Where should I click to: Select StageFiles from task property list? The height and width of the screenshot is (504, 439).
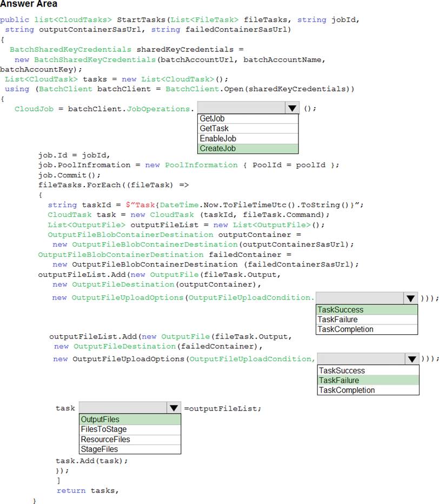(x=130, y=449)
